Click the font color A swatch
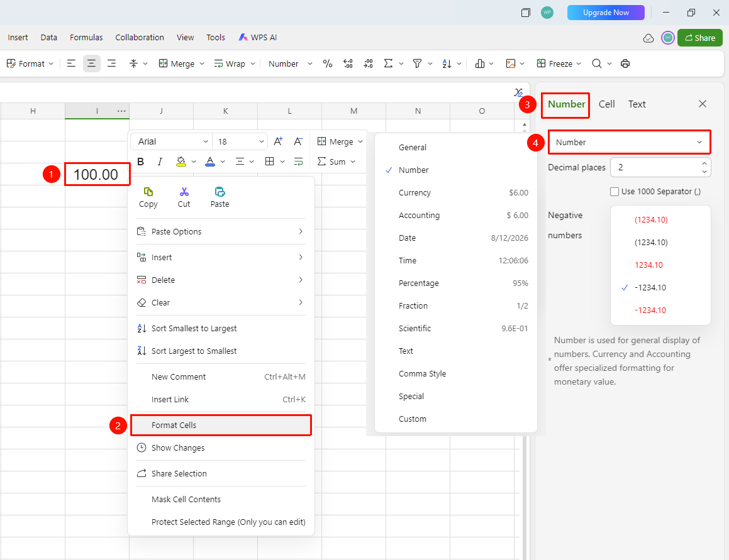The width and height of the screenshot is (729, 560). (x=210, y=162)
